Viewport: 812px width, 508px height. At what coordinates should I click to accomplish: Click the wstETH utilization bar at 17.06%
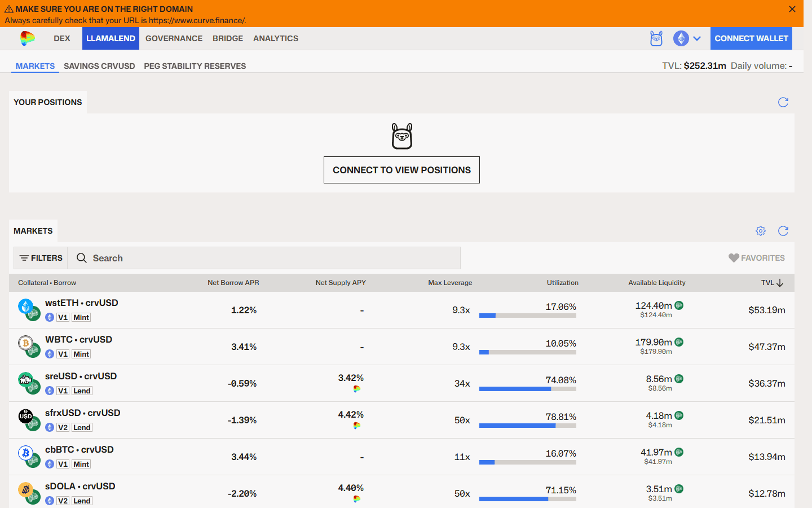(x=528, y=316)
